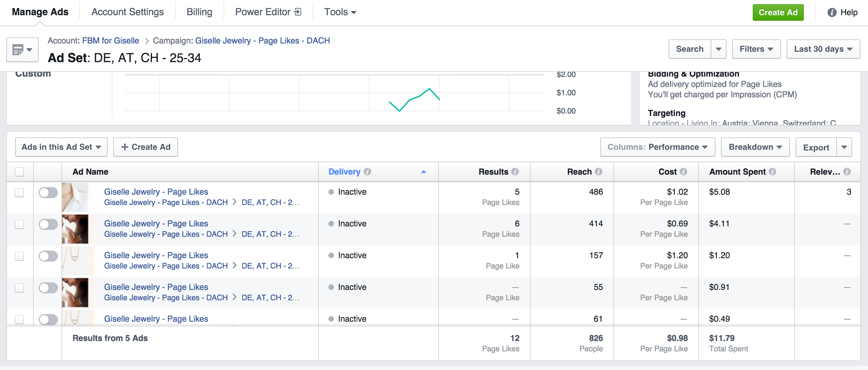Open the Breakdown dropdown
This screenshot has height=370, width=868.
click(x=755, y=147)
